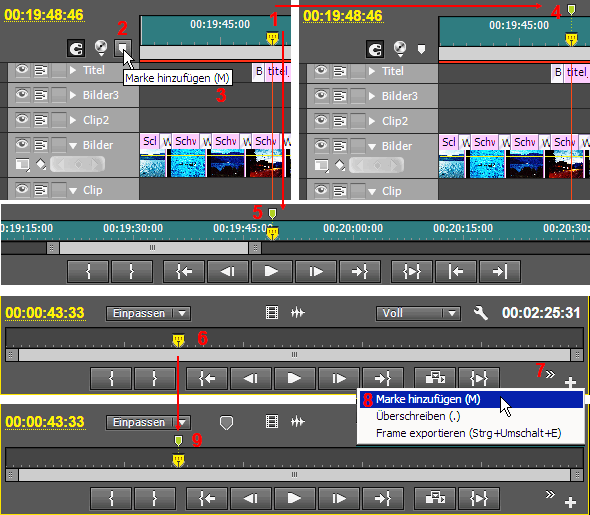This screenshot has height=515, width=590.
Task: Click keyframe display diamond icon, left Bilder track
Action: point(40,164)
